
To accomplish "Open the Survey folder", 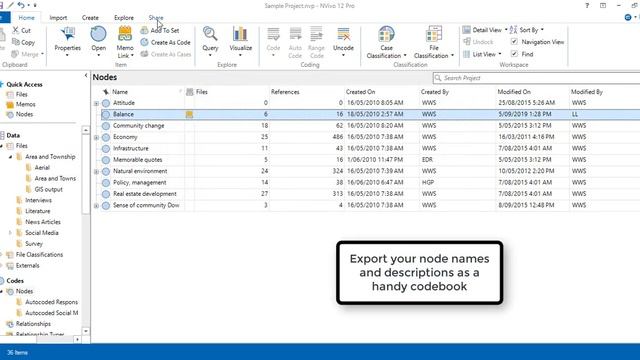I will (29, 244).
